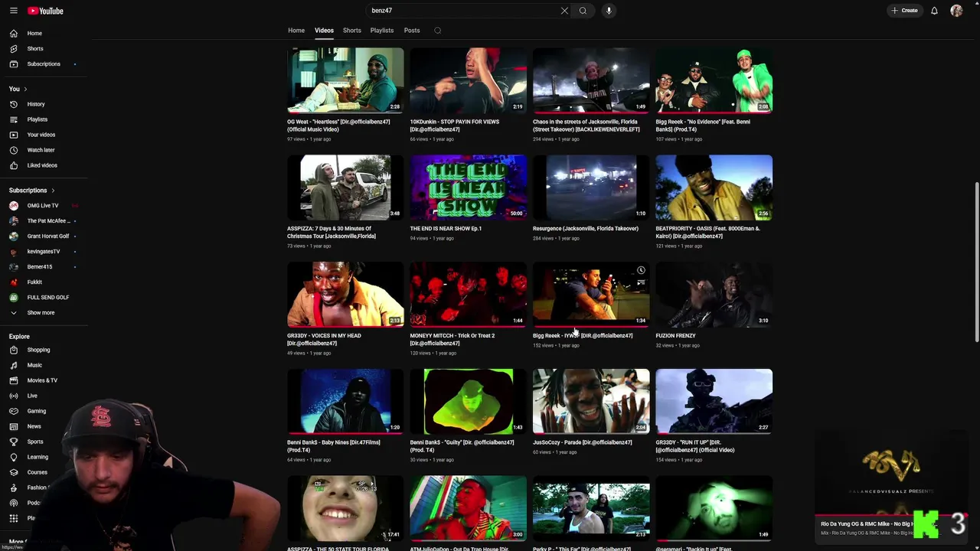Switch to the Playlists tab
Image resolution: width=980 pixels, height=551 pixels.
click(382, 31)
